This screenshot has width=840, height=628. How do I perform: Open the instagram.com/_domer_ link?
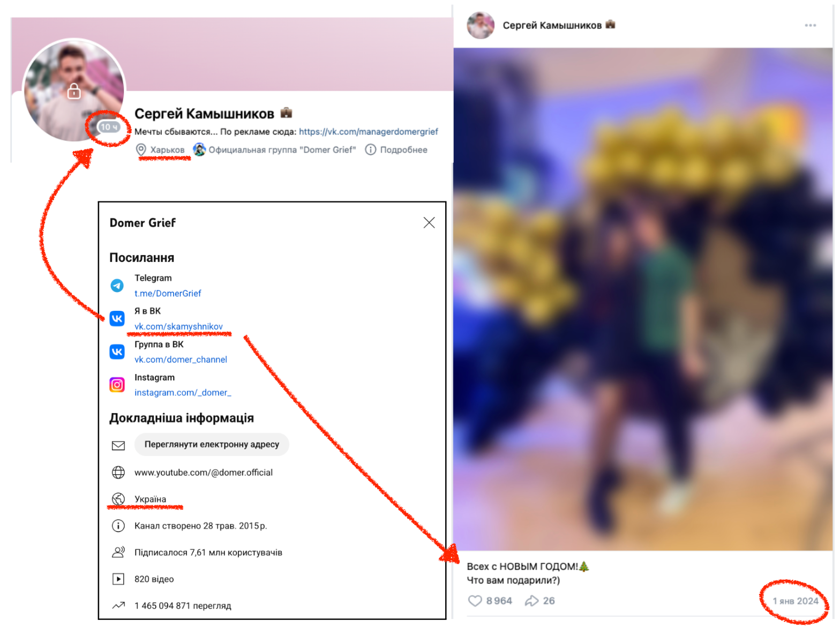[183, 393]
